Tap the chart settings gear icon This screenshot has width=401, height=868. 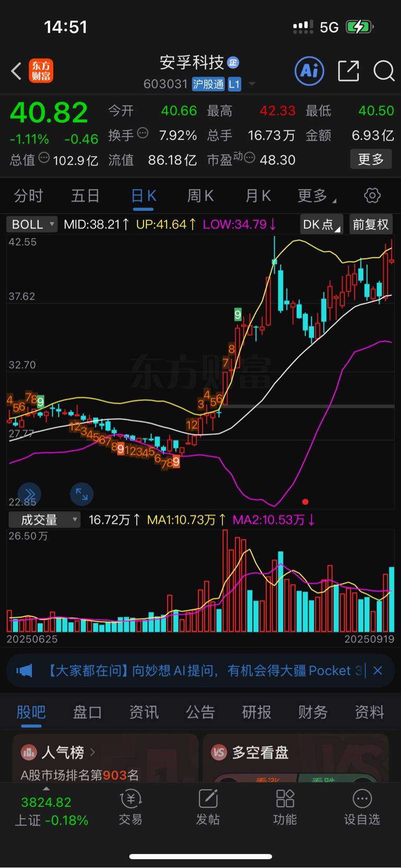[x=372, y=196]
